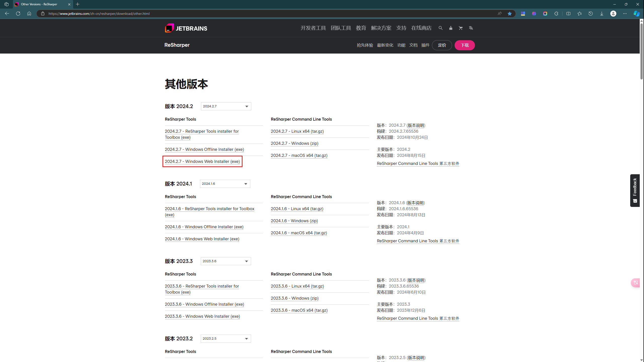
Task: Open the 功能 page
Action: click(x=401, y=45)
